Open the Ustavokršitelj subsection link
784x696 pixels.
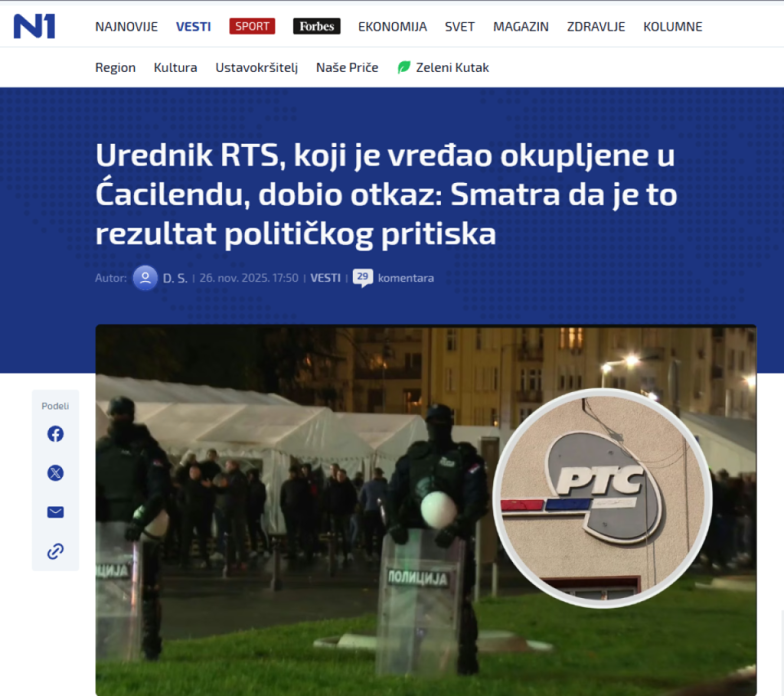[x=256, y=67]
